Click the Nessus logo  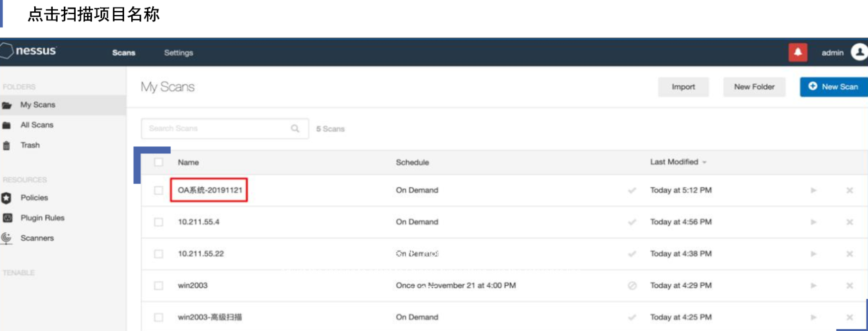click(29, 51)
